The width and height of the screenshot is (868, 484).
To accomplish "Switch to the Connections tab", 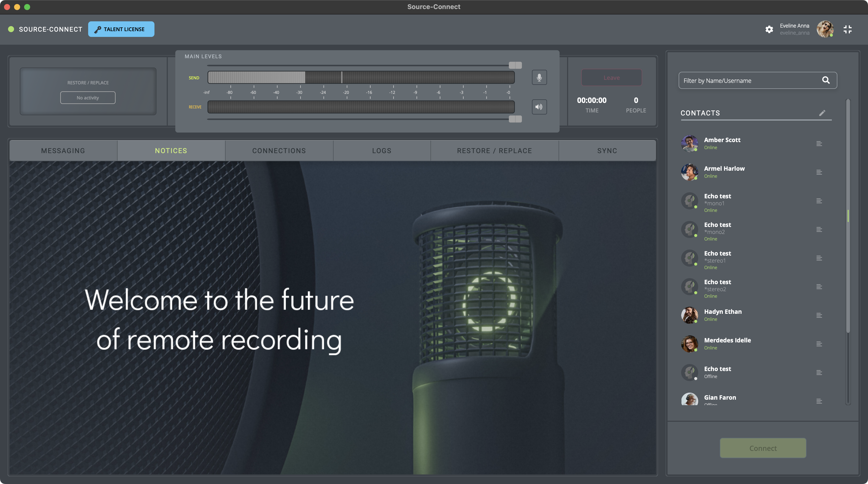I will (279, 151).
